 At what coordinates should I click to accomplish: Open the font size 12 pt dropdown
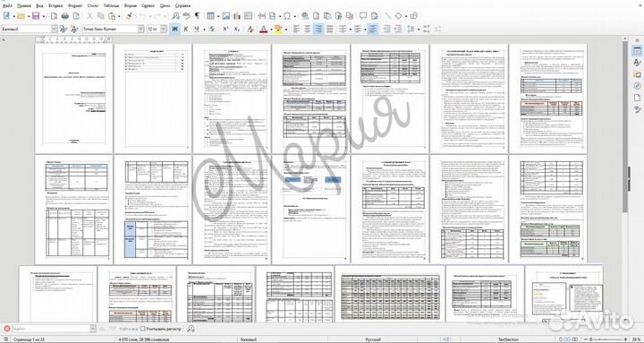164,29
